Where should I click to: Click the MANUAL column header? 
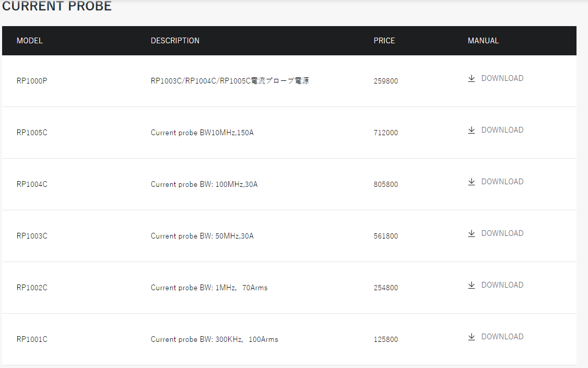click(483, 41)
